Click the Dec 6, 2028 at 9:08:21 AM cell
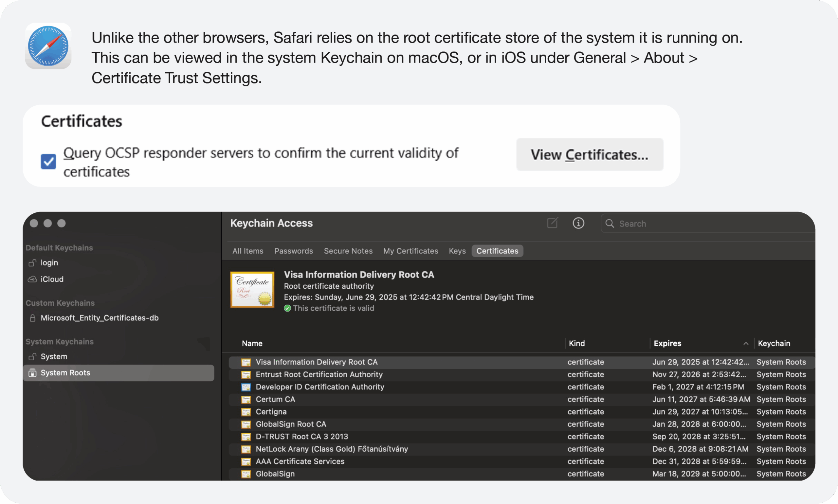The height and width of the screenshot is (504, 838). [x=700, y=449]
